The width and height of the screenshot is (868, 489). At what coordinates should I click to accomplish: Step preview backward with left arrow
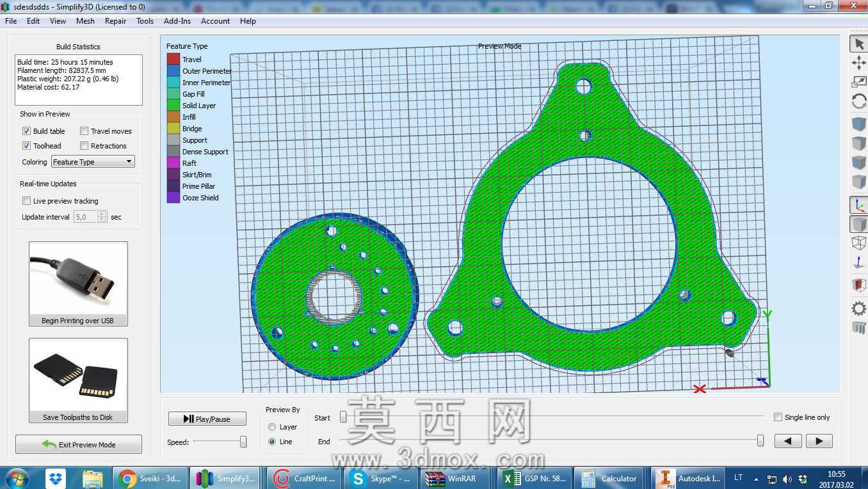(x=788, y=441)
